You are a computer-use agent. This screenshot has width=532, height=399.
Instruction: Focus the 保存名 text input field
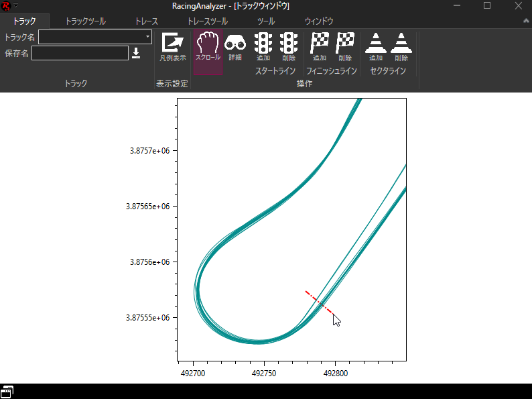tap(80, 53)
